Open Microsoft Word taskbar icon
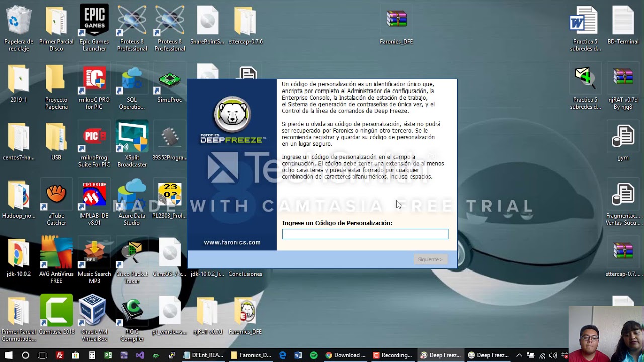Image resolution: width=644 pixels, height=362 pixels. (298, 355)
